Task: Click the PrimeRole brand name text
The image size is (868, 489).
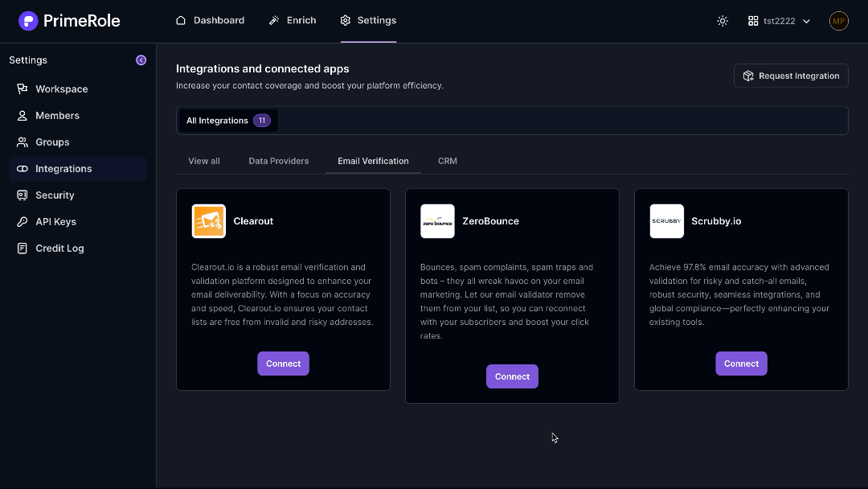Action: click(x=81, y=21)
